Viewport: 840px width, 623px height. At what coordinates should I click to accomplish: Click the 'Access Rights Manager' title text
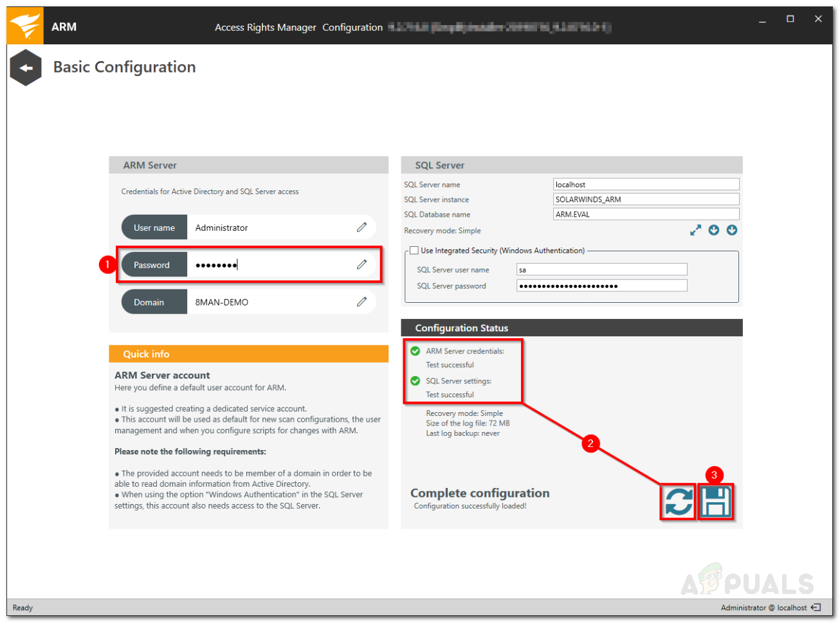[x=266, y=27]
